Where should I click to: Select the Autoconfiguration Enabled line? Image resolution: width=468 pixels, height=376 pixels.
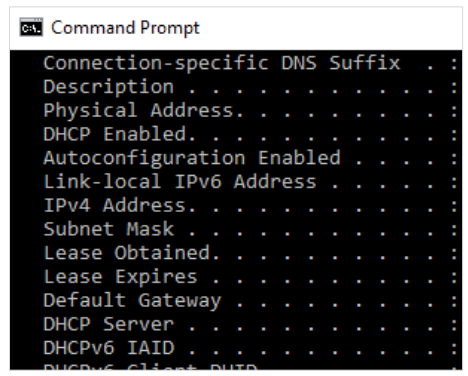point(250,158)
